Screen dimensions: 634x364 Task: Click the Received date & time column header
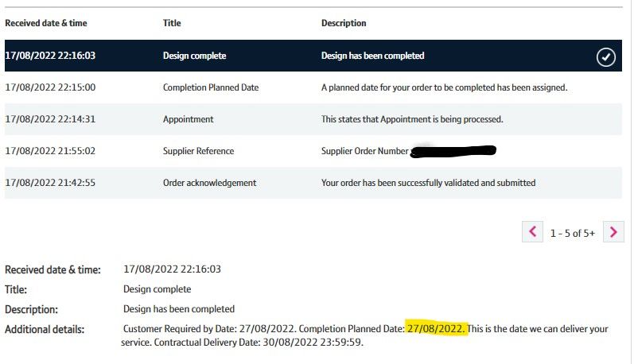48,24
